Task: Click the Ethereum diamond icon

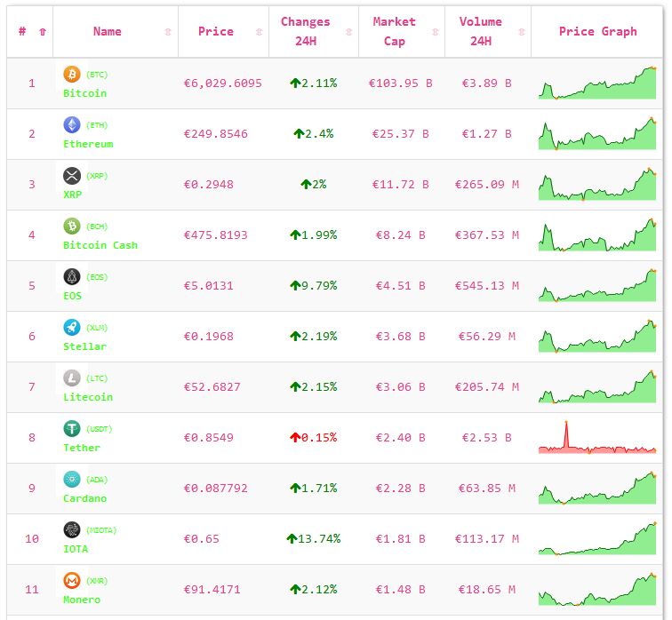Action: [72, 125]
